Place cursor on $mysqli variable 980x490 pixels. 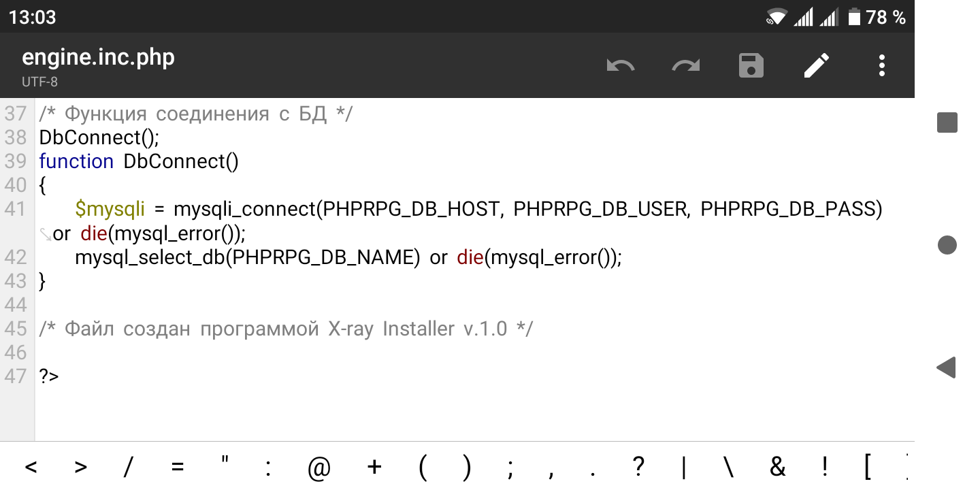(x=110, y=210)
